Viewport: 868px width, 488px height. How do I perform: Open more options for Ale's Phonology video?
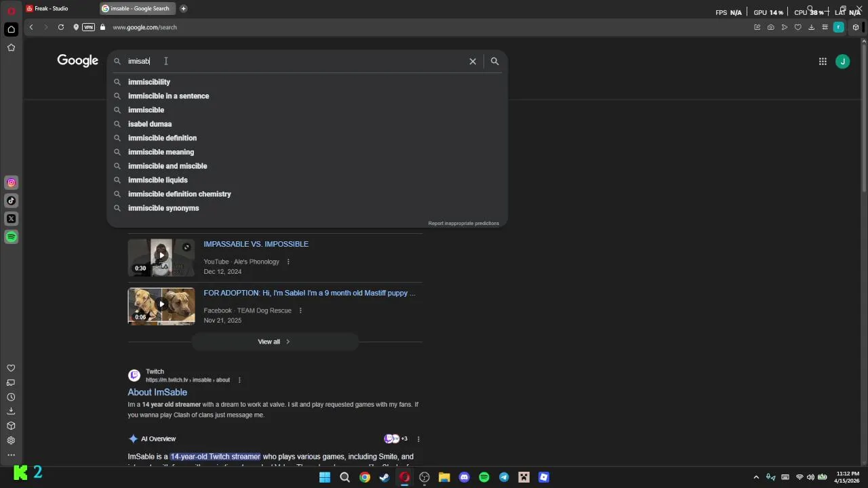(x=288, y=262)
